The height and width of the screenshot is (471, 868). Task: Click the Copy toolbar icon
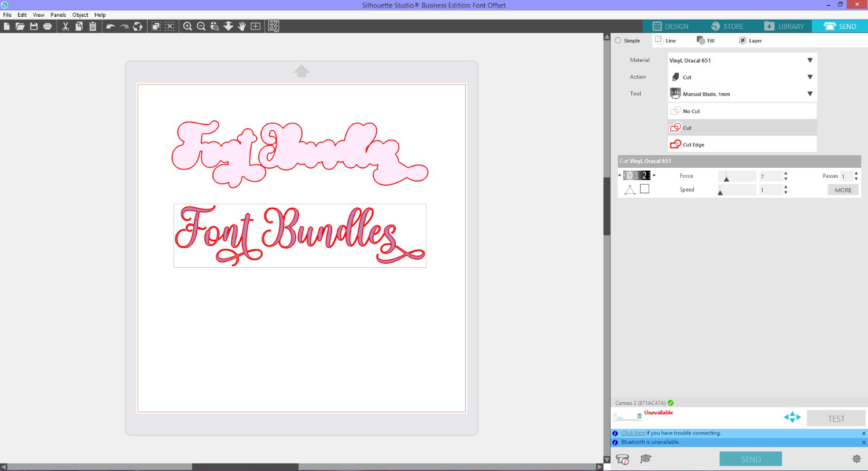(79, 26)
